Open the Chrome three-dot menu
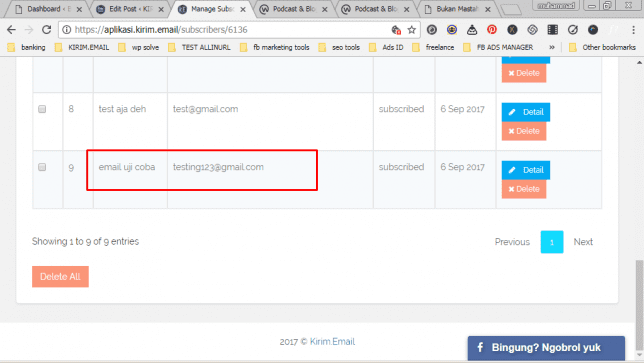 click(x=633, y=30)
